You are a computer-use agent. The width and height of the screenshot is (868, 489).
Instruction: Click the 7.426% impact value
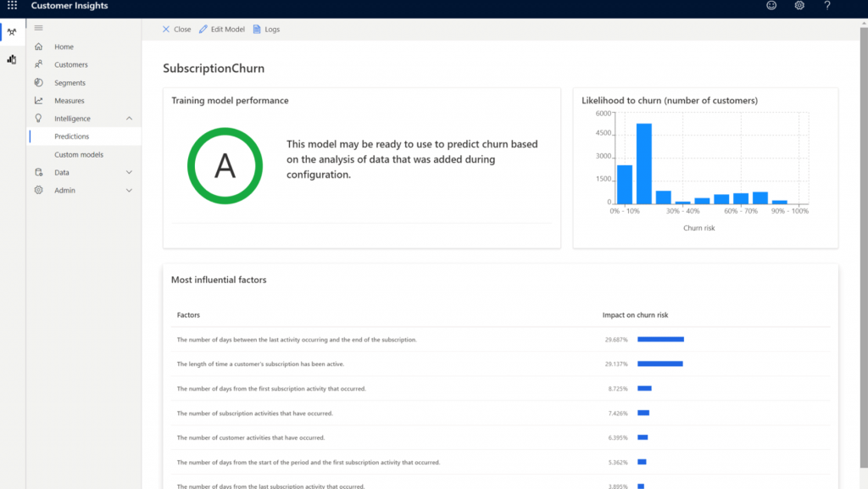[x=618, y=414]
